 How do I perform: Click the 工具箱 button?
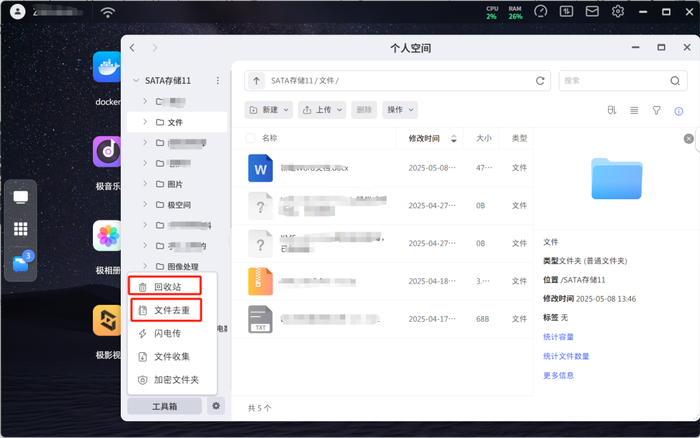tap(165, 406)
